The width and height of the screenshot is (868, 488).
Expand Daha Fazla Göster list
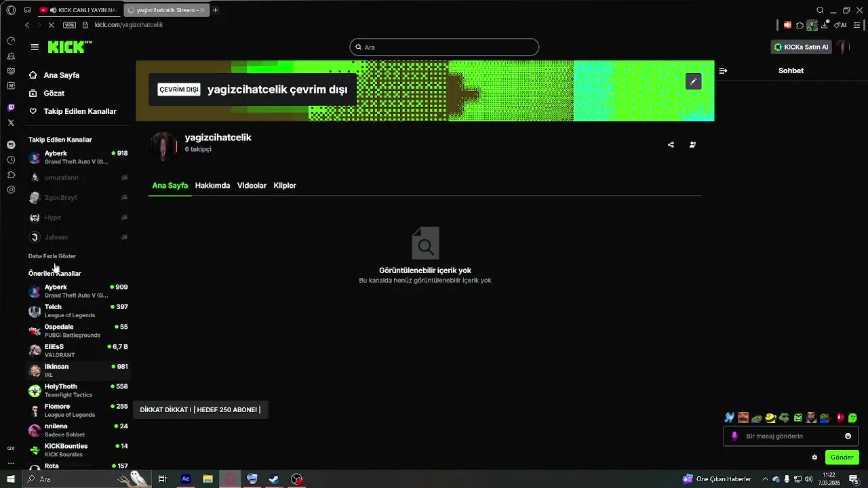52,256
